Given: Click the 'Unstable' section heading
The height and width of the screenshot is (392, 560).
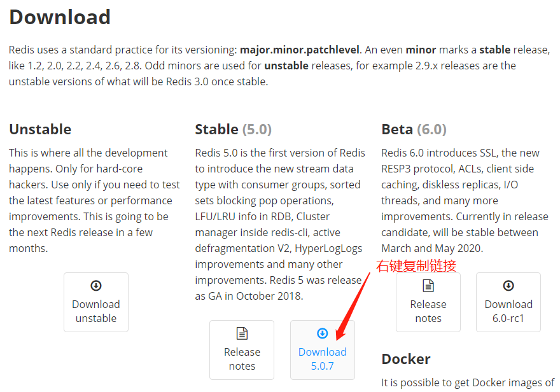Looking at the screenshot, I should coord(40,129).
